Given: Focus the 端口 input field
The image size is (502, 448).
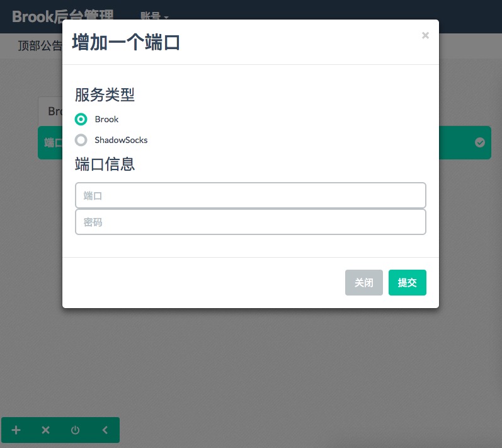Looking at the screenshot, I should [x=250, y=195].
